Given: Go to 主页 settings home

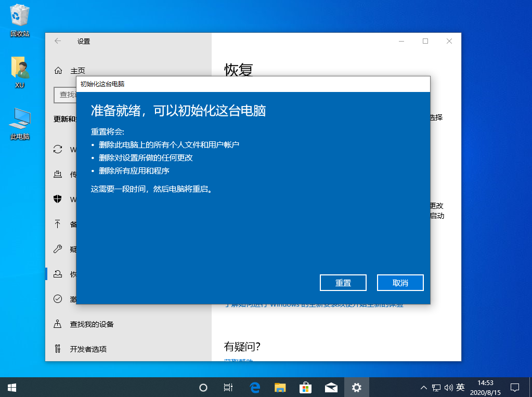Looking at the screenshot, I should [77, 71].
